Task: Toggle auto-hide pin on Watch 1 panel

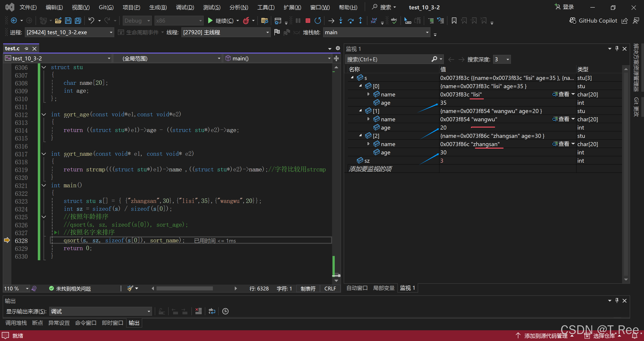Action: [x=616, y=49]
